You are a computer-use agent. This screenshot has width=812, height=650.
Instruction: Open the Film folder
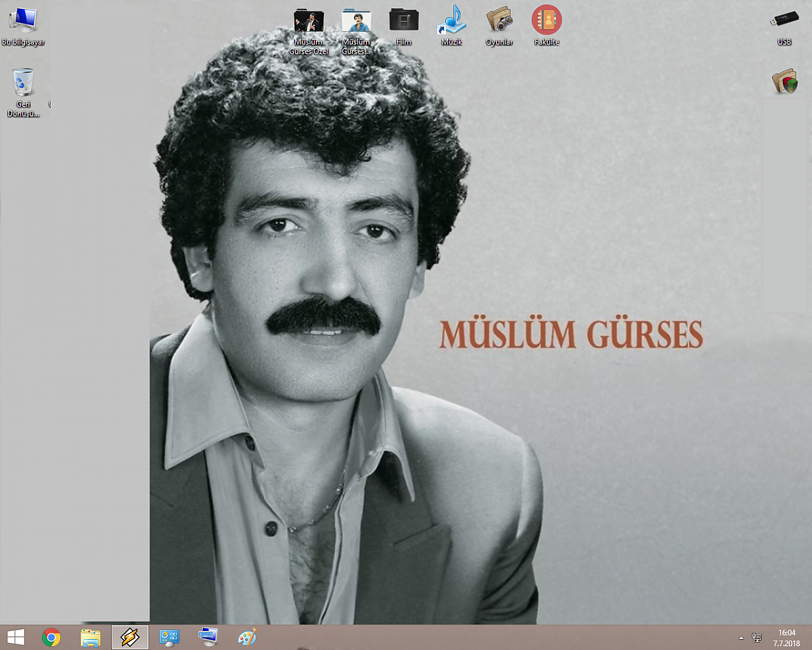(x=404, y=26)
